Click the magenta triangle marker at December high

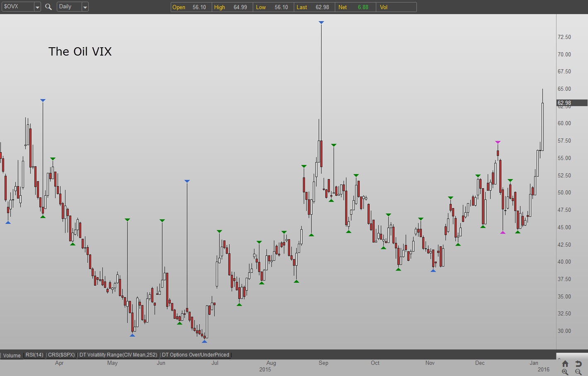[x=498, y=142]
